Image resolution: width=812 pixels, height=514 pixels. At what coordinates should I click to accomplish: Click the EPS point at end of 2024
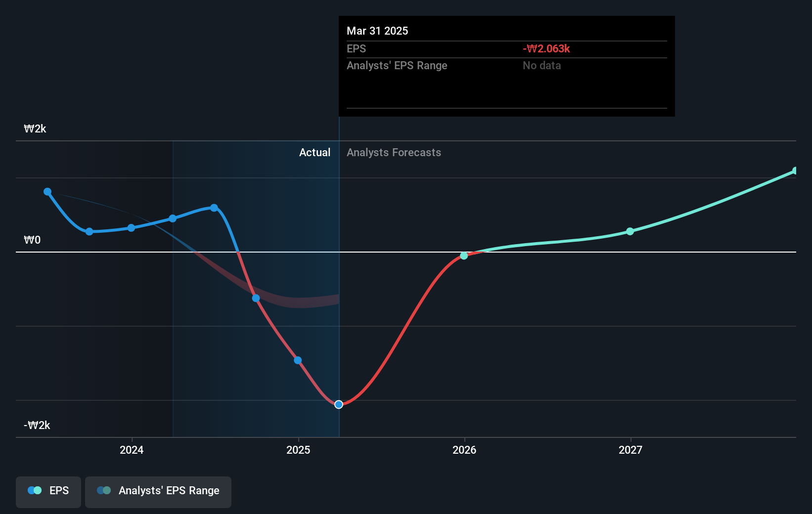298,360
